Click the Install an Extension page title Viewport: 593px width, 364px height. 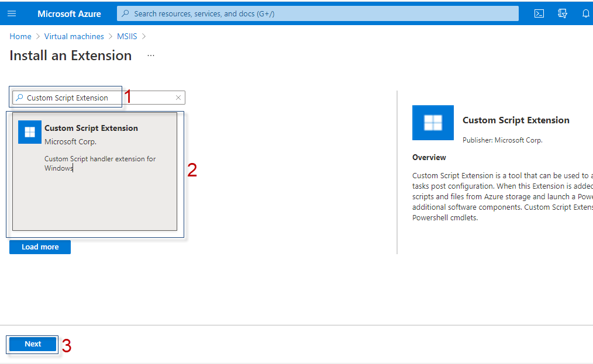tap(71, 56)
